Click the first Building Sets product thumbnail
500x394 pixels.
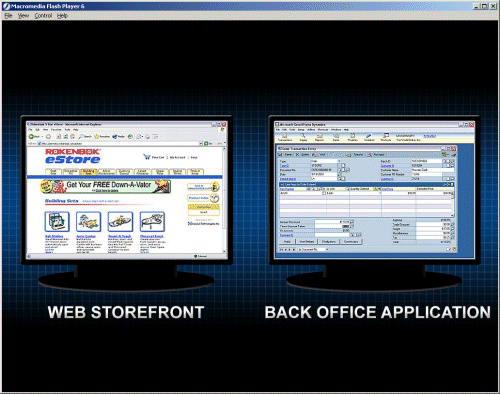click(57, 221)
